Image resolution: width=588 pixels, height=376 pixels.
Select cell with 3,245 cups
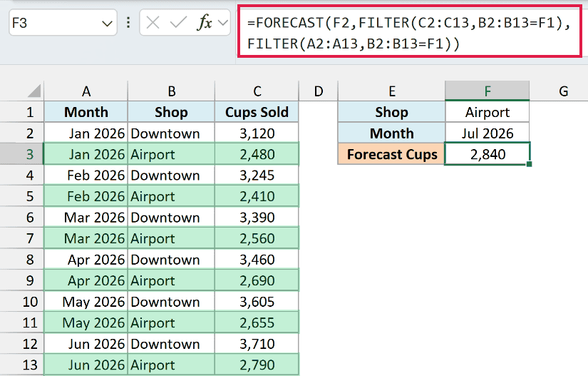click(x=257, y=176)
